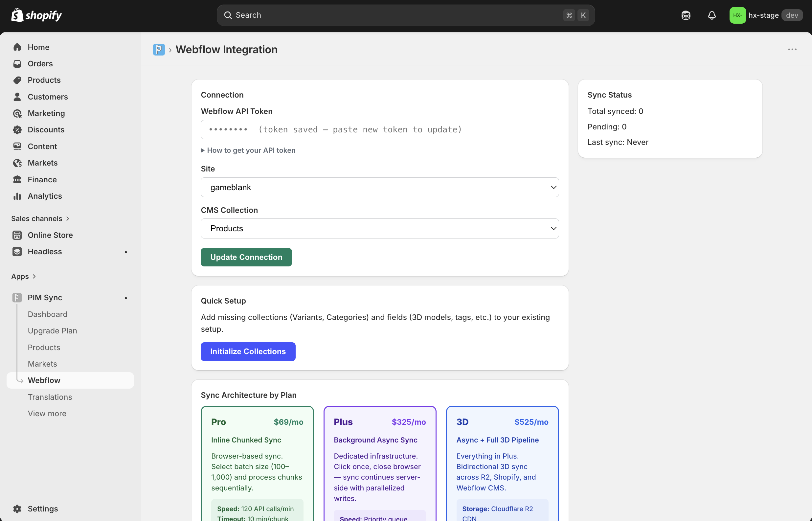Click the dev badge in top bar

792,15
